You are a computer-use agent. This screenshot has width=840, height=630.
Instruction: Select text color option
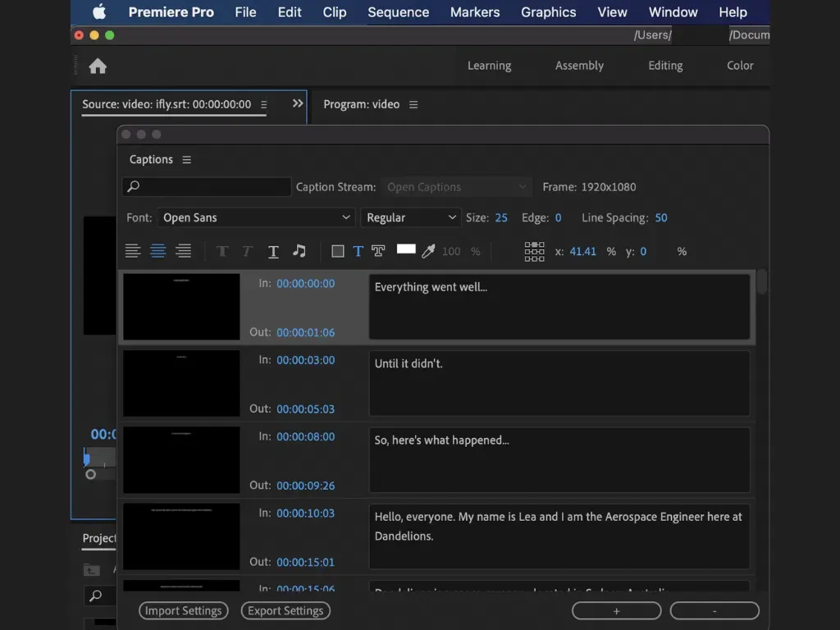pyautogui.click(x=358, y=251)
